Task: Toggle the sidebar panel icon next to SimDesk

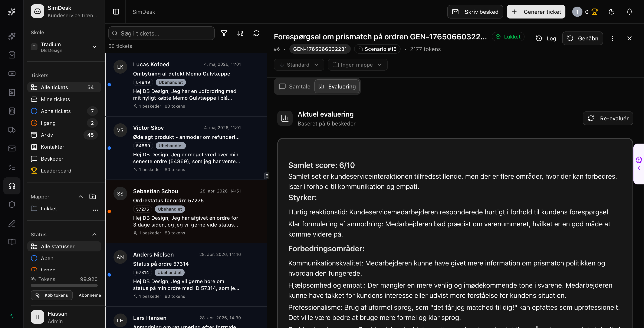Action: point(116,12)
